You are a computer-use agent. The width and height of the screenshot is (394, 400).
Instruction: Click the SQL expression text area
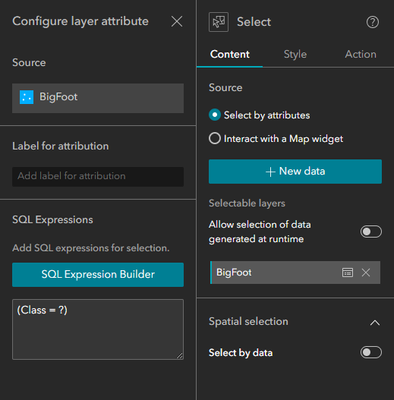[x=98, y=329]
